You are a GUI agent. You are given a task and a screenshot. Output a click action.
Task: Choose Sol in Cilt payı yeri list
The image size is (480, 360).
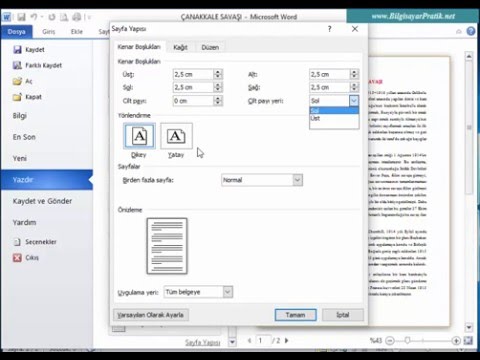tap(334, 111)
